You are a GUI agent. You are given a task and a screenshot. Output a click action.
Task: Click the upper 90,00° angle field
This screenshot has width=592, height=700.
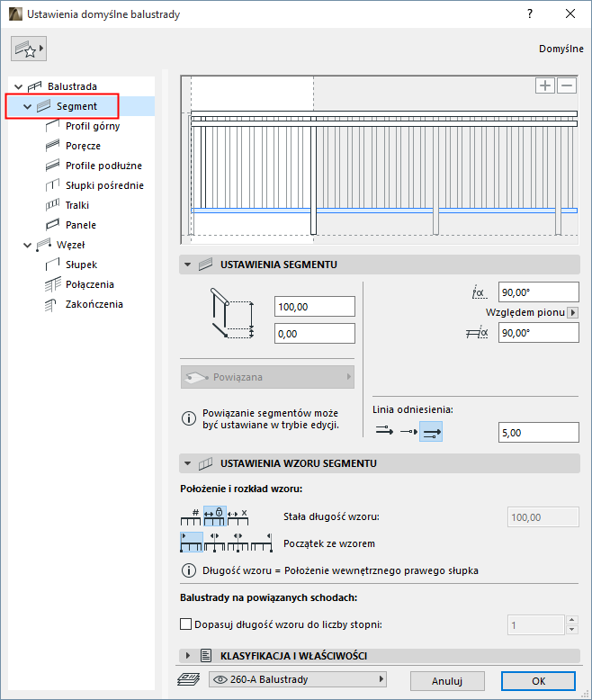(538, 292)
